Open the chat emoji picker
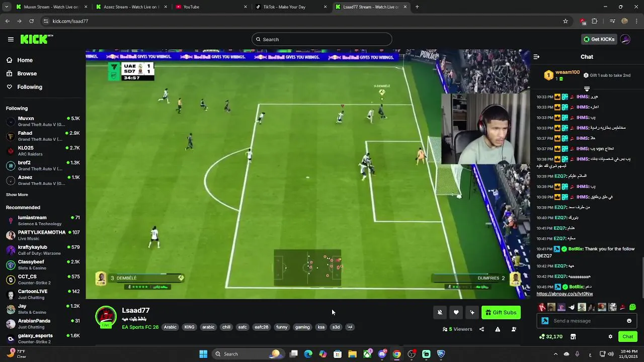Viewport: 644px width, 362px height. (x=629, y=321)
